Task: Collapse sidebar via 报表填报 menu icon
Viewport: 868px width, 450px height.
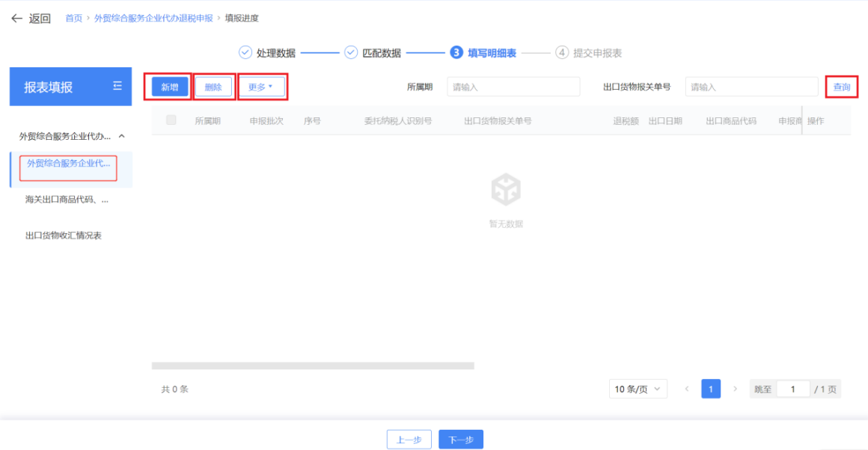Action: click(x=117, y=87)
